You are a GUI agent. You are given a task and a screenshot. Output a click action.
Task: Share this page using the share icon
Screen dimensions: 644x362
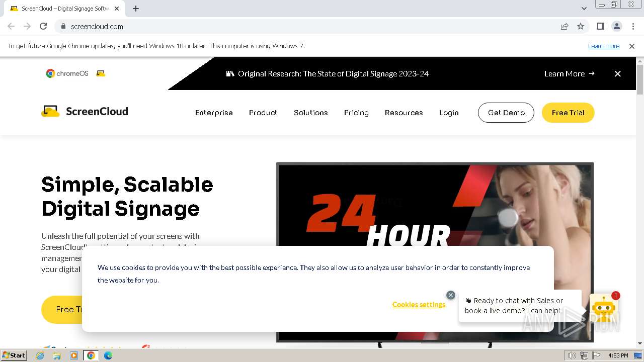[x=565, y=26]
